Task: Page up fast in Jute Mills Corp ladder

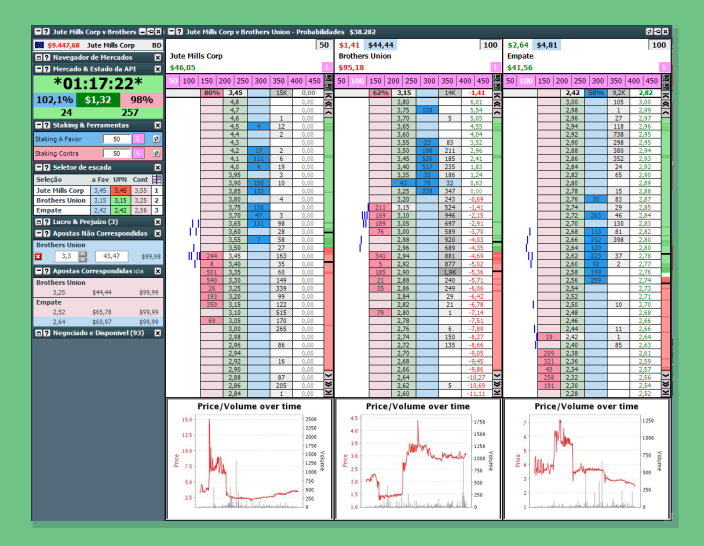Action: (328, 104)
